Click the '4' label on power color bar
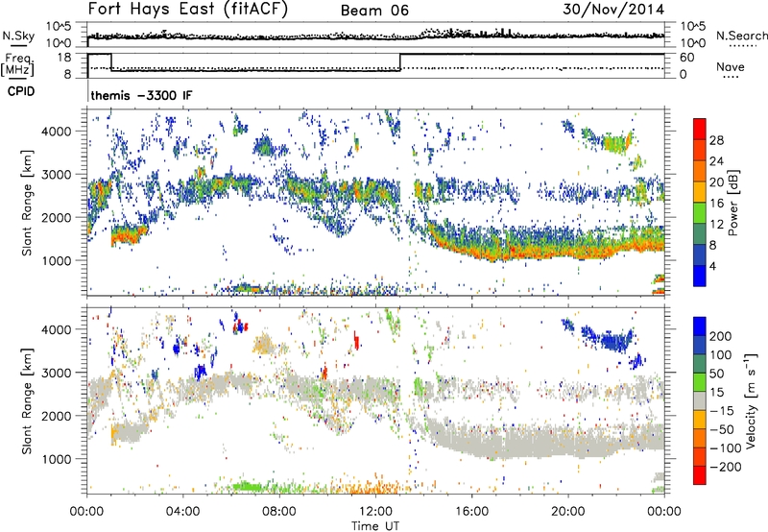The width and height of the screenshot is (768, 532). (713, 266)
